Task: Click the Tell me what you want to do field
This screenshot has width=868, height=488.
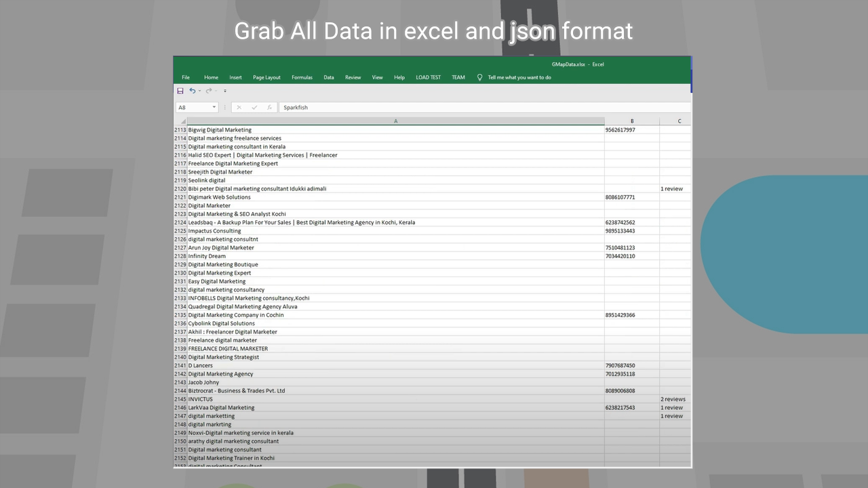Action: (519, 77)
